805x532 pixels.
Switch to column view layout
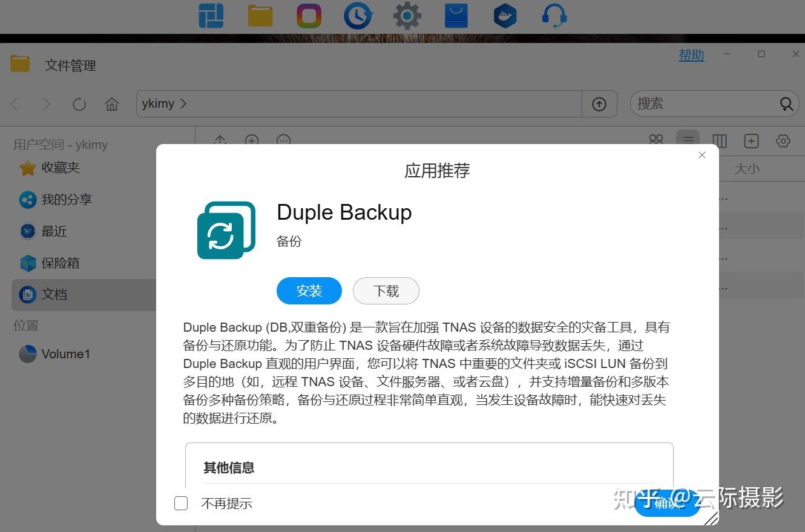[720, 141]
